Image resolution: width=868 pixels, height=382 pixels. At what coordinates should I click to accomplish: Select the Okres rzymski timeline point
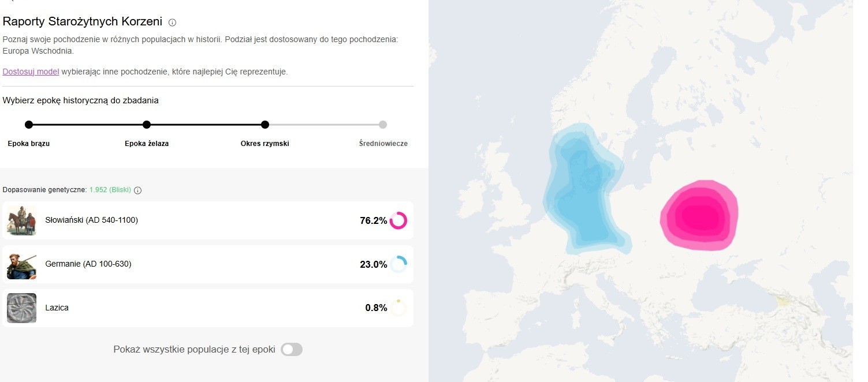[x=265, y=125]
